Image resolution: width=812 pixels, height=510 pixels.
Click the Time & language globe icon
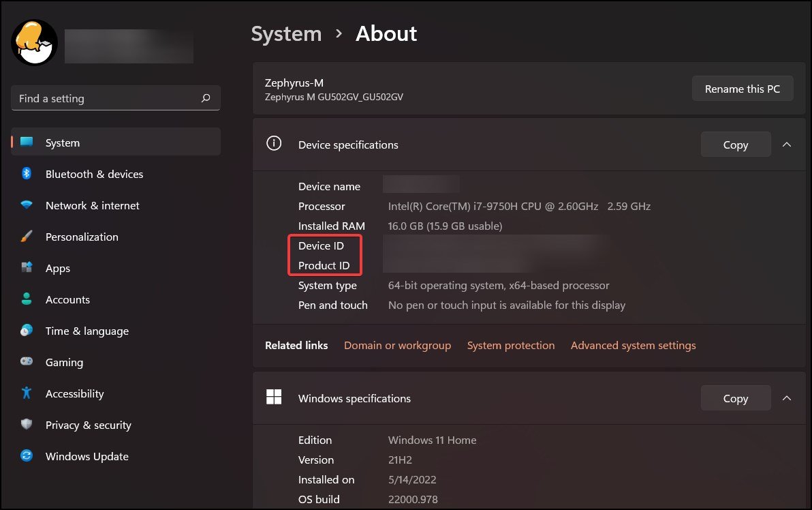click(27, 330)
